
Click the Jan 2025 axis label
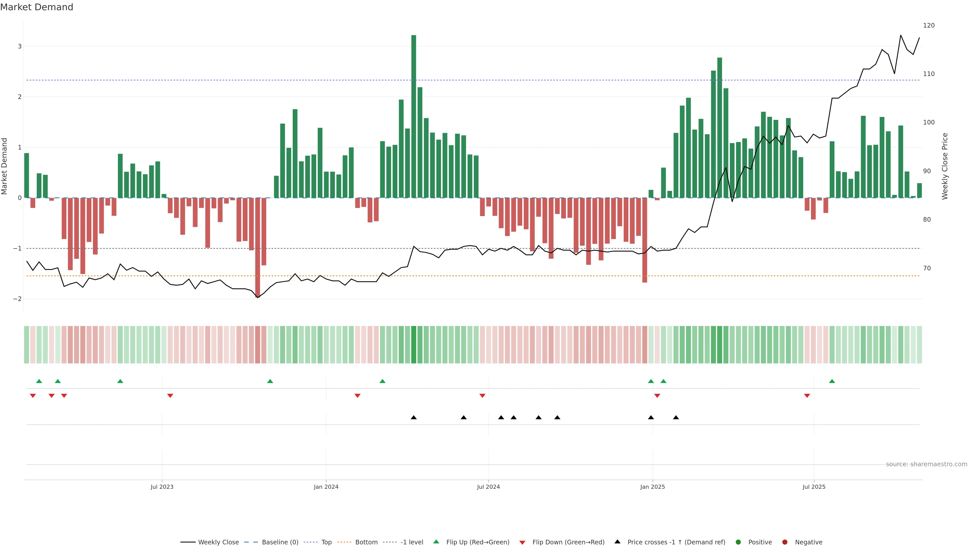[653, 487]
